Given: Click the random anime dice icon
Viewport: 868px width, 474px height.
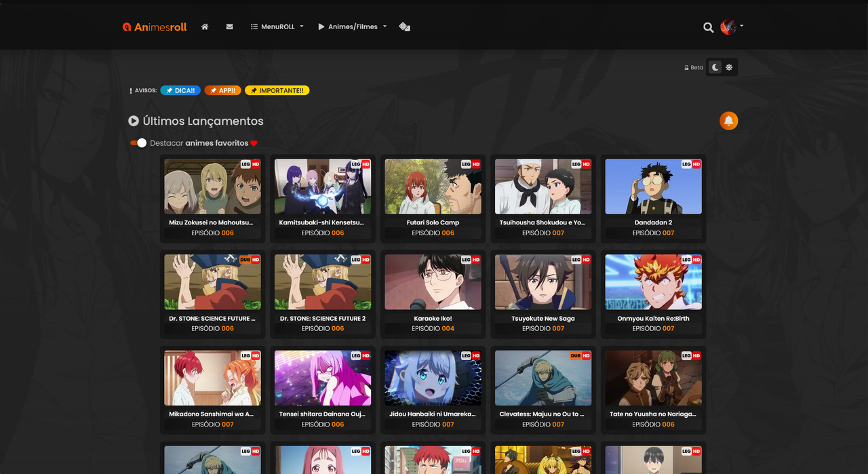Looking at the screenshot, I should [x=405, y=27].
